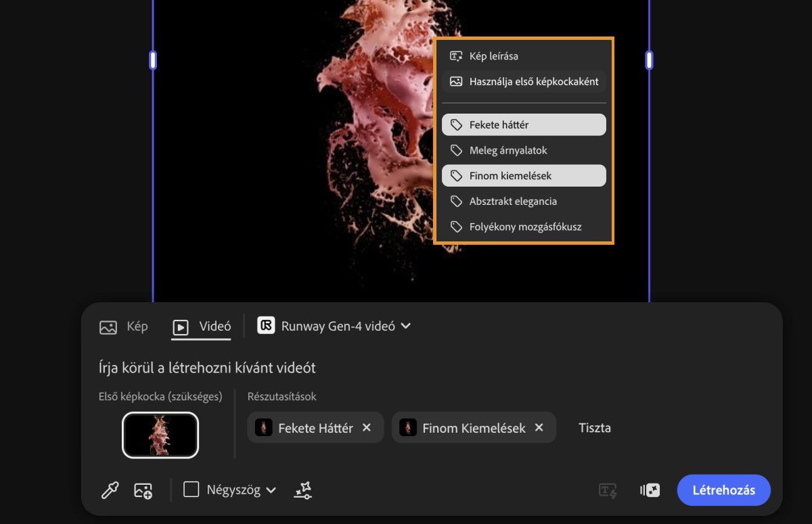
Task: Click the prompt field 'Írja körül a létrehozni kívánt videót'
Action: pos(207,368)
